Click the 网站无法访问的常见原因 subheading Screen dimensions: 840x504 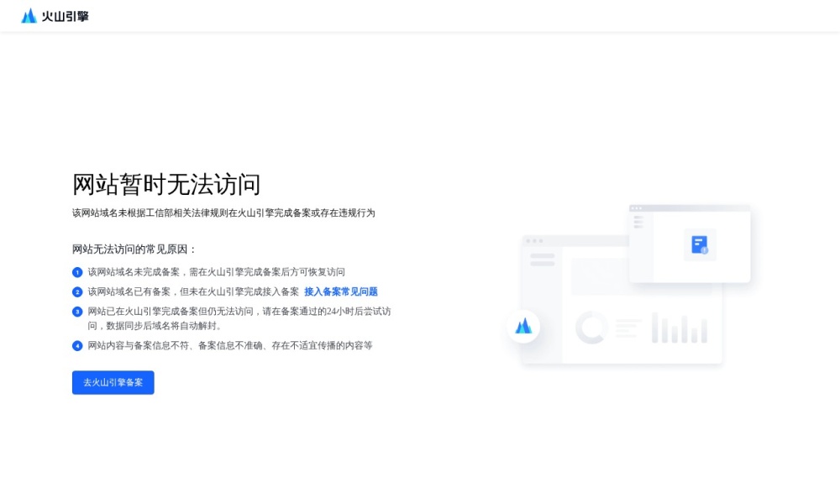pos(134,249)
